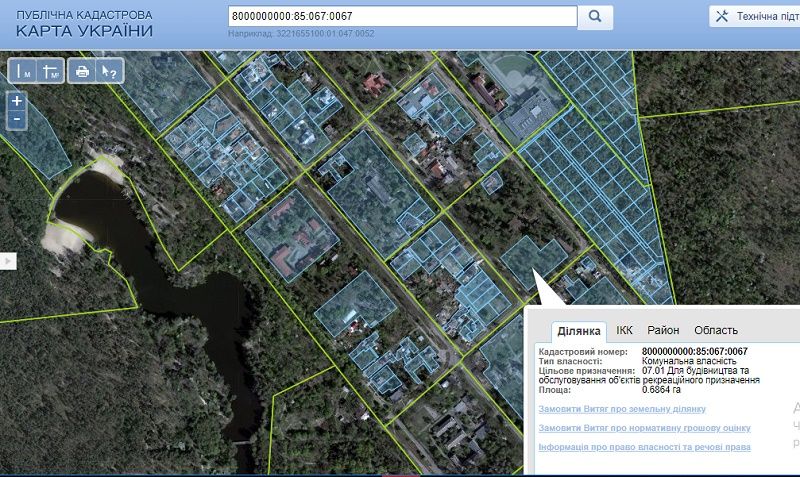Activate the parcel info query cursor tool
The height and width of the screenshot is (477, 800).
coord(110,71)
